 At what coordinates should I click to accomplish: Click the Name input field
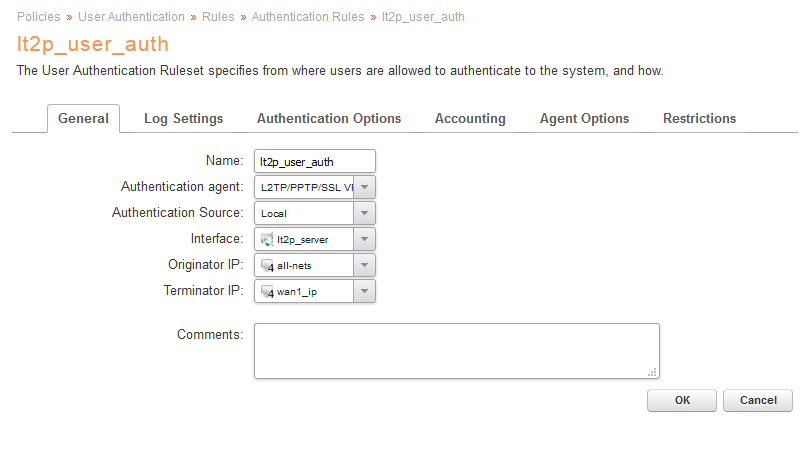(x=314, y=161)
